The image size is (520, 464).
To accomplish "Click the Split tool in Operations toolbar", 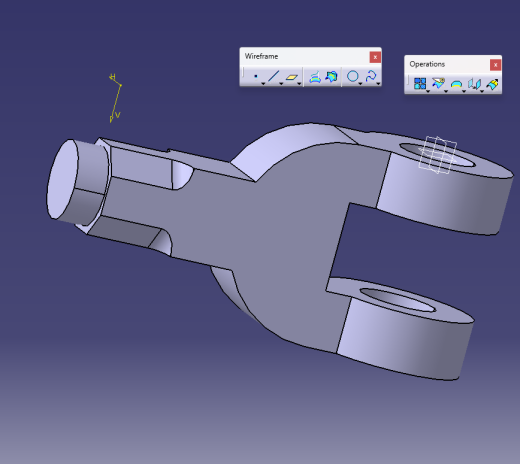I will pos(438,83).
